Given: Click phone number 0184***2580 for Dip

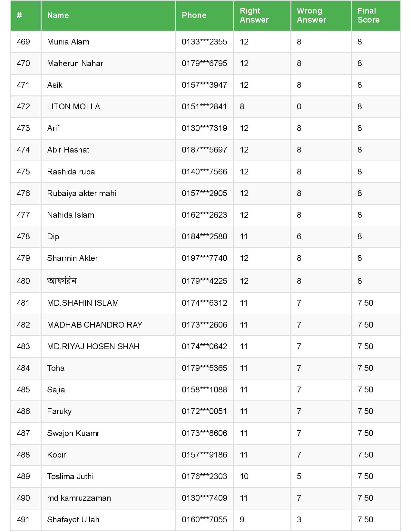Looking at the screenshot, I should point(204,237).
